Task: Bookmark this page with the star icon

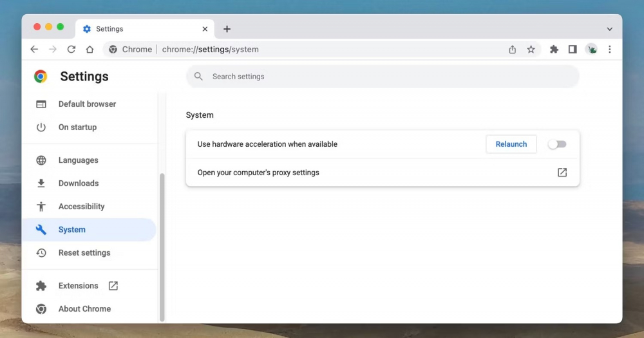Action: 531,50
